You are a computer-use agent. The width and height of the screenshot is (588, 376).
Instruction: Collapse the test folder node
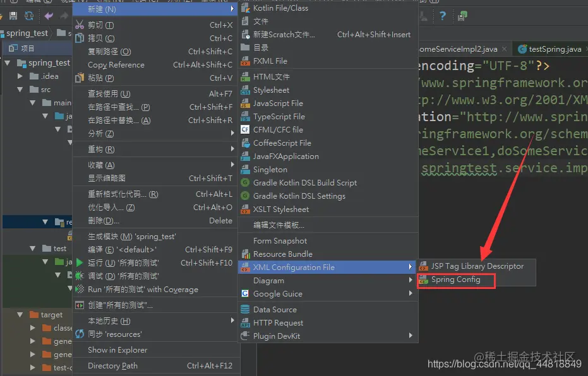coord(33,249)
